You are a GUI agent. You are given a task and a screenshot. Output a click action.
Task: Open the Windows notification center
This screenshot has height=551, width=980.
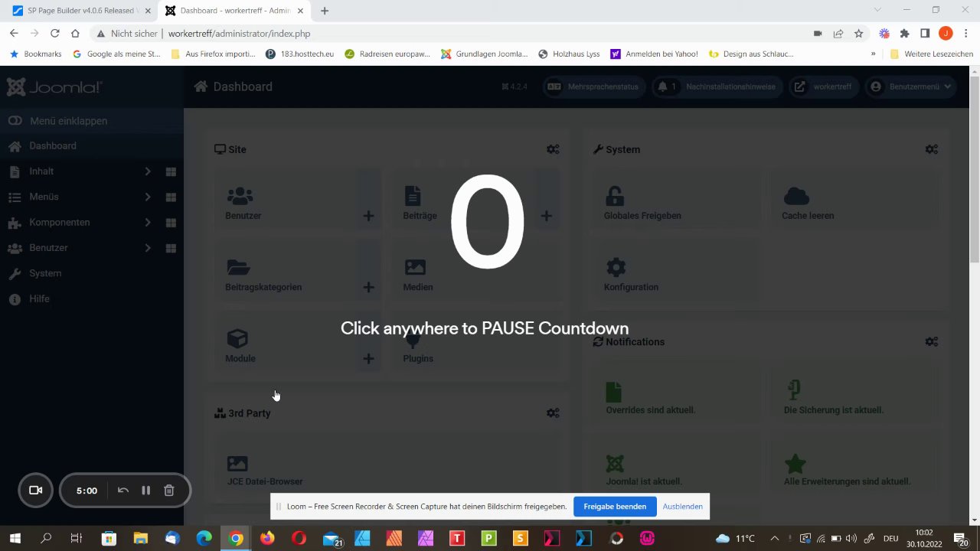click(x=960, y=538)
